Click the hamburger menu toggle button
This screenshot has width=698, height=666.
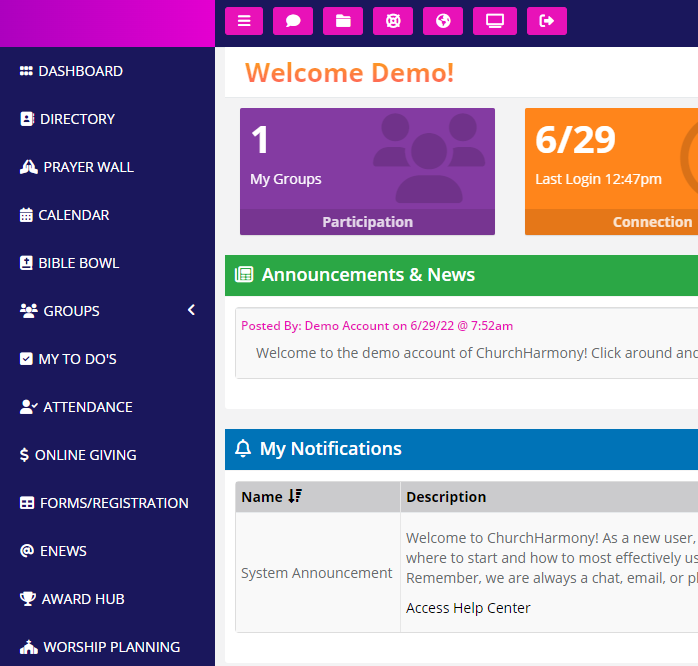tap(244, 21)
